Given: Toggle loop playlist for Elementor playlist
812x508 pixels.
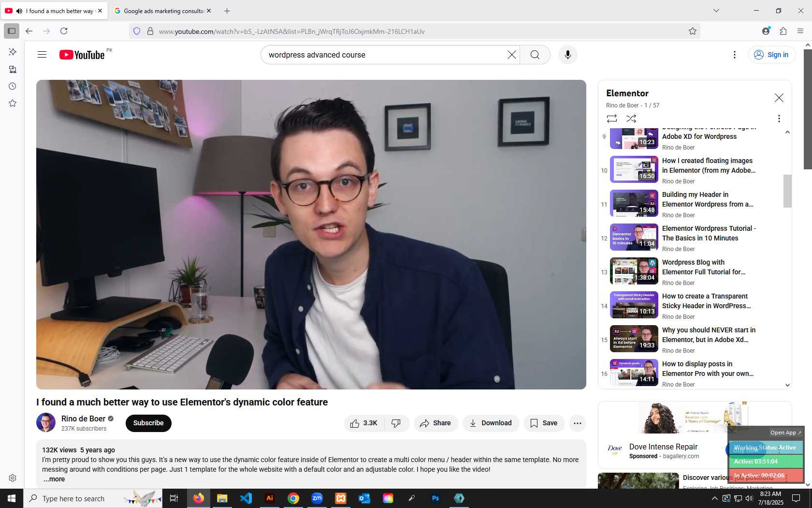Looking at the screenshot, I should (x=612, y=119).
